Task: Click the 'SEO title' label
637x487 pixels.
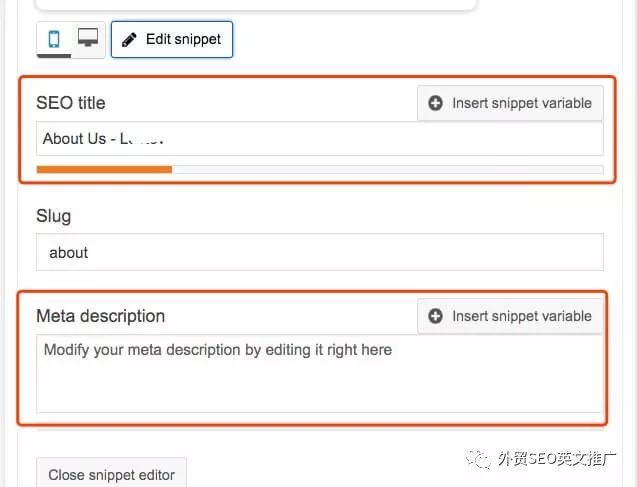Action: [70, 102]
